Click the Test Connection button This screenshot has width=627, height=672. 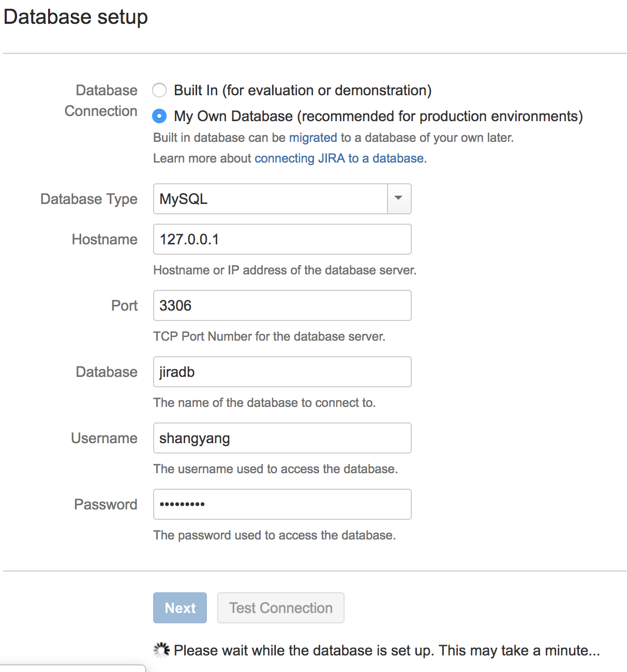[281, 608]
